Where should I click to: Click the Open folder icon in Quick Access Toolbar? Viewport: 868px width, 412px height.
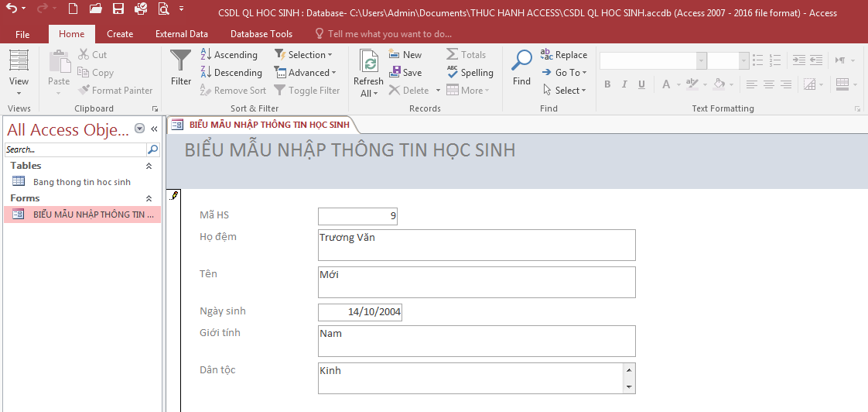pyautogui.click(x=95, y=9)
